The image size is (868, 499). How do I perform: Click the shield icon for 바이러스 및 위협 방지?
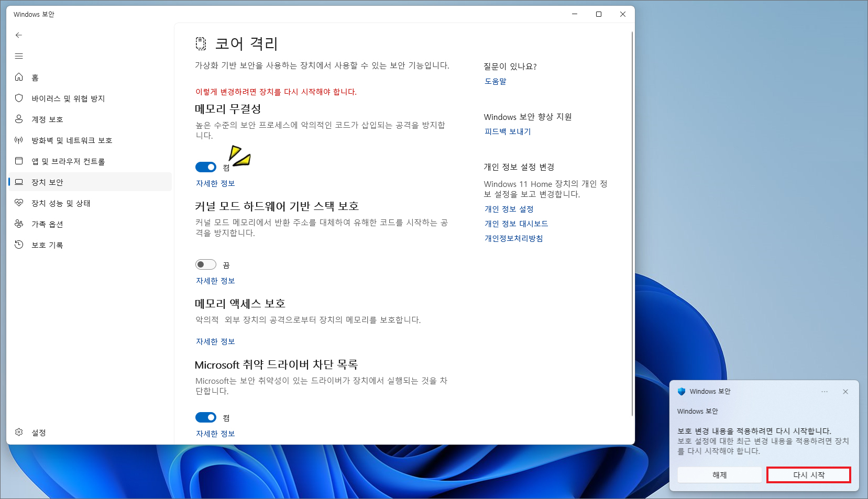(x=19, y=98)
